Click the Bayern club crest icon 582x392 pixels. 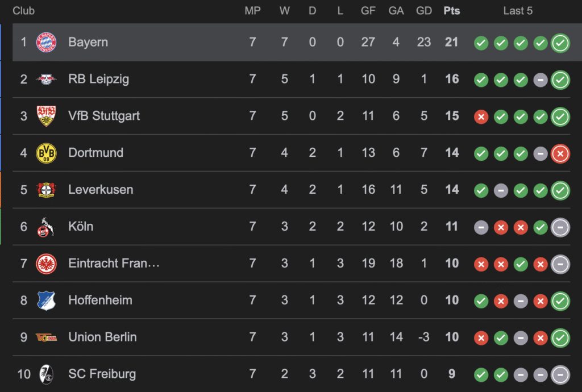(x=46, y=42)
